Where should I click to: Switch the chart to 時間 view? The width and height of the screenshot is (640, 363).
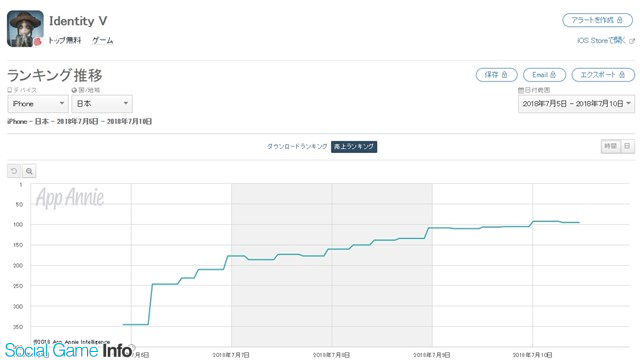coord(611,146)
